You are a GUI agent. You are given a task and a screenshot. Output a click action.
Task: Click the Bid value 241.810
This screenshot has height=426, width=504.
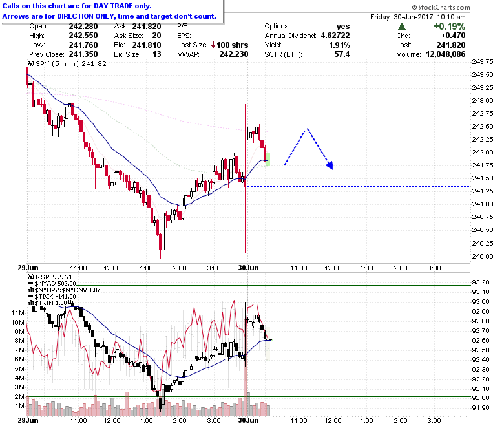(x=147, y=45)
